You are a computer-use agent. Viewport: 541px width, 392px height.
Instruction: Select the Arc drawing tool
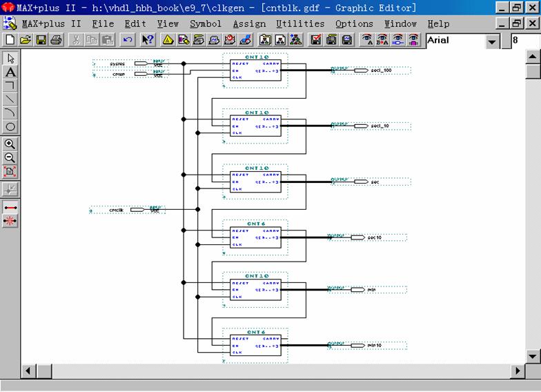pyautogui.click(x=10, y=113)
